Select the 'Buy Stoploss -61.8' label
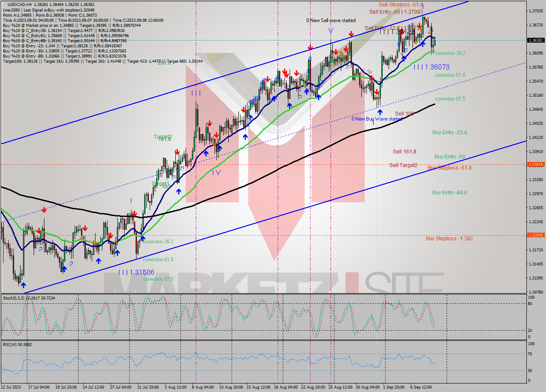The height and width of the screenshot is (392, 546). coord(450,168)
